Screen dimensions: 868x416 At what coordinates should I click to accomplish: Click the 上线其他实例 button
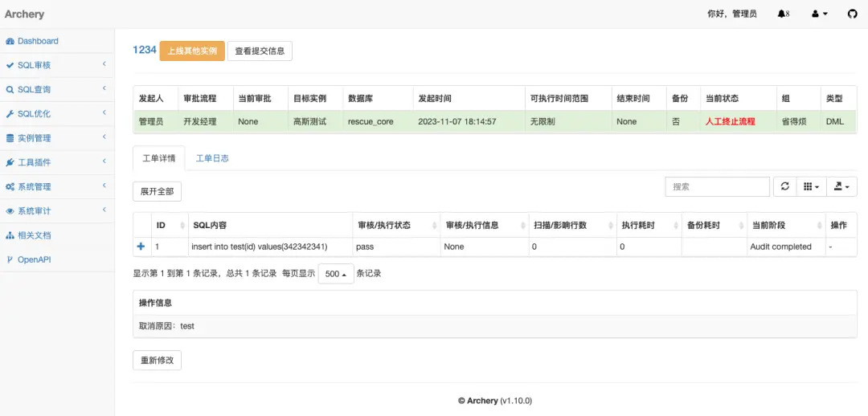pos(192,51)
